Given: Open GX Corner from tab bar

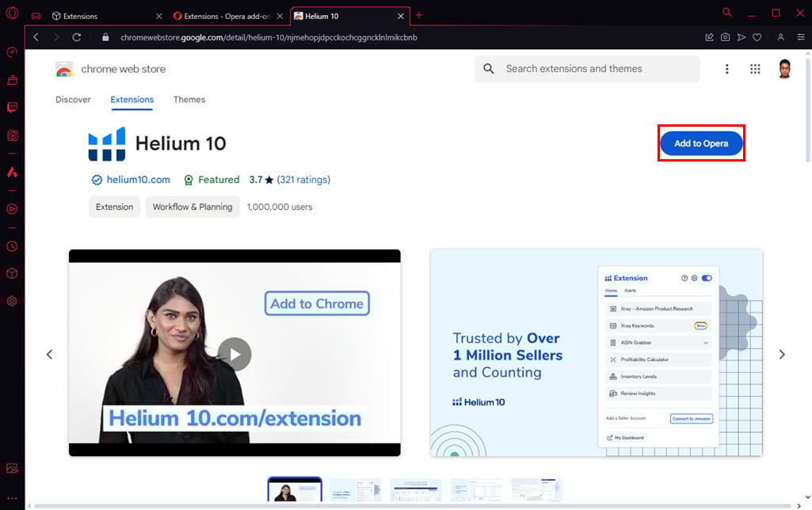Looking at the screenshot, I should pyautogui.click(x=36, y=16).
